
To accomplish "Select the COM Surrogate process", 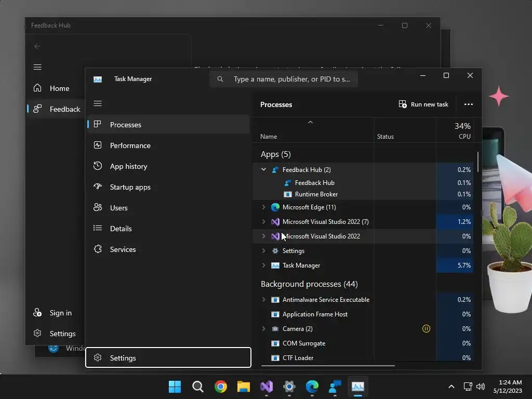I will point(363,343).
